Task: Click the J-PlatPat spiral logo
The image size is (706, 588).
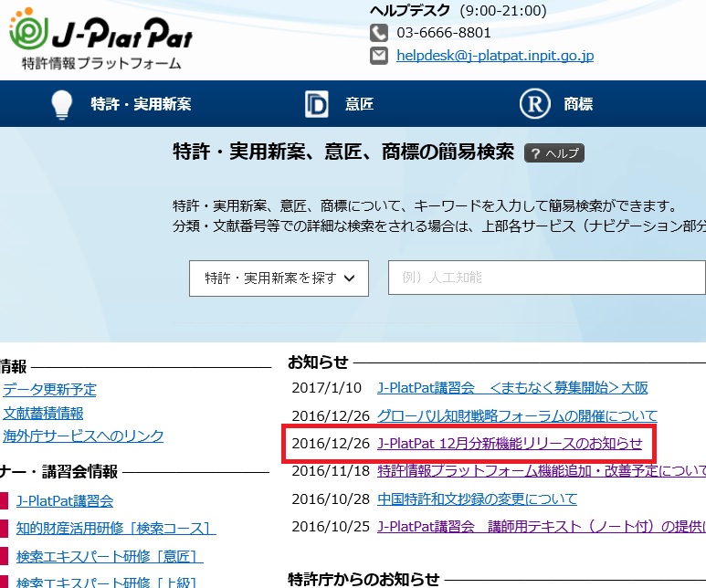Action: coord(29,28)
